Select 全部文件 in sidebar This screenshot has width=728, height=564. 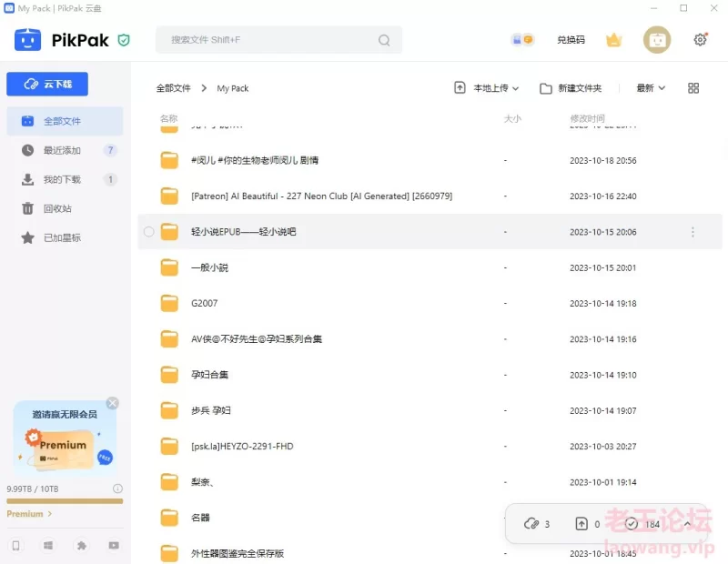point(65,121)
